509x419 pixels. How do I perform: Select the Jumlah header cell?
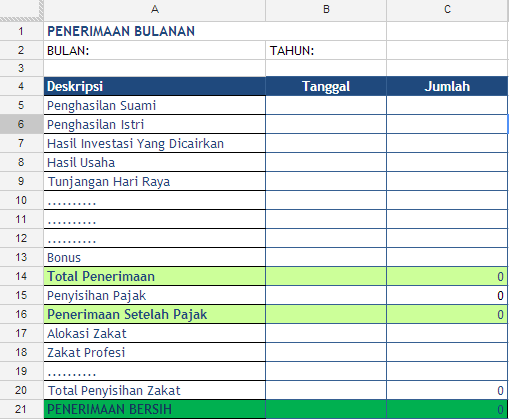click(x=447, y=86)
